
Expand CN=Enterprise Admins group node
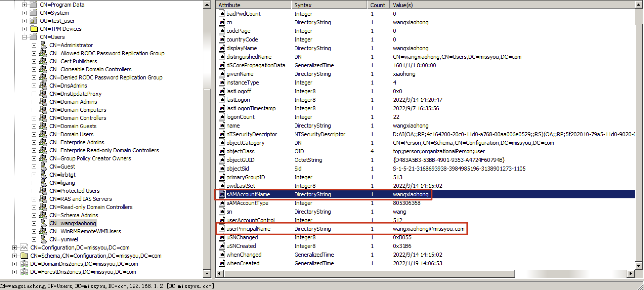click(34, 142)
